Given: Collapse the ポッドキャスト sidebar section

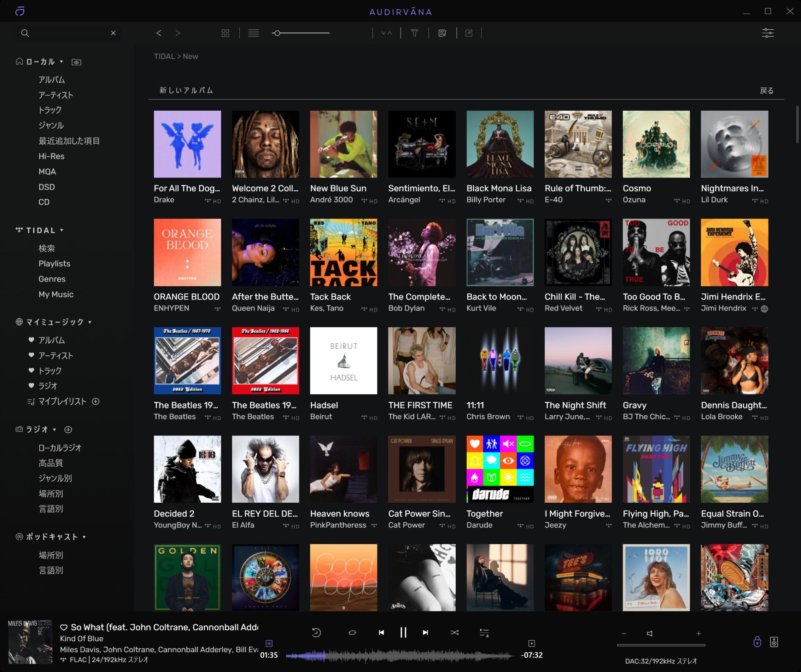Looking at the screenshot, I should (84, 537).
